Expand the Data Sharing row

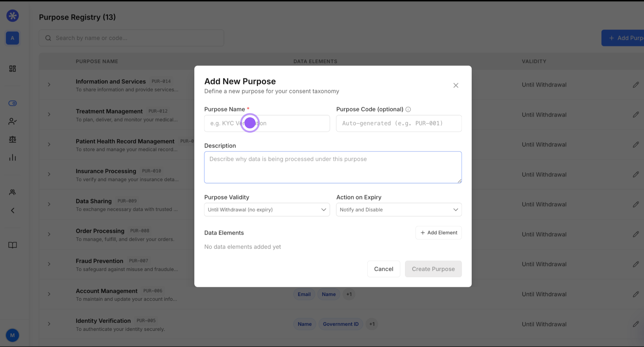click(49, 204)
